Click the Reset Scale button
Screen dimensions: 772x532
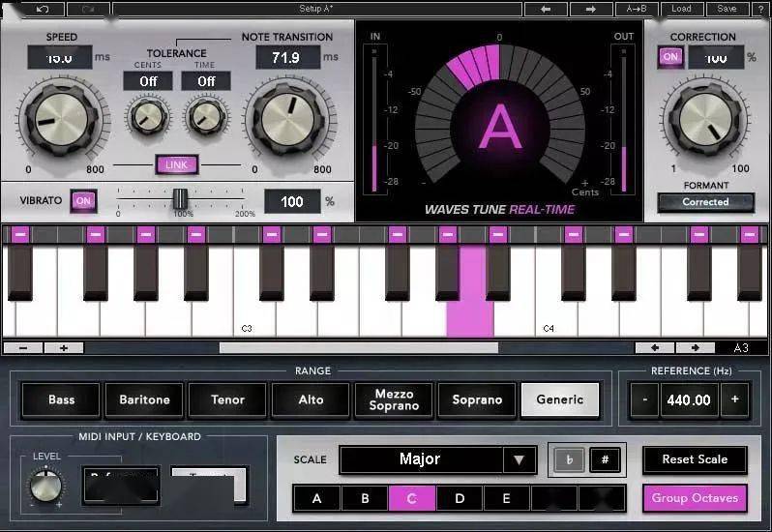695,459
